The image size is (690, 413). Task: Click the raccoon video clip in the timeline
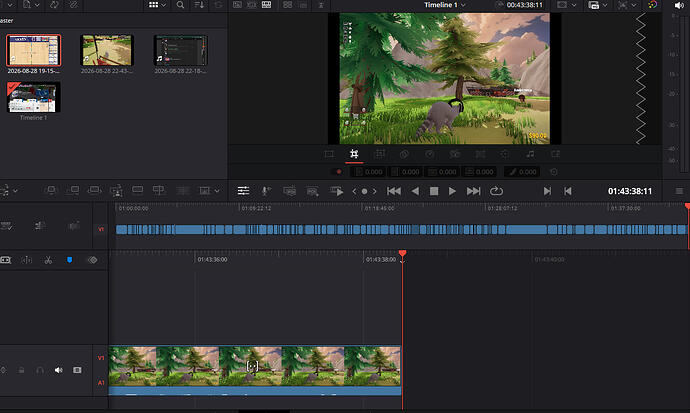[255, 366]
